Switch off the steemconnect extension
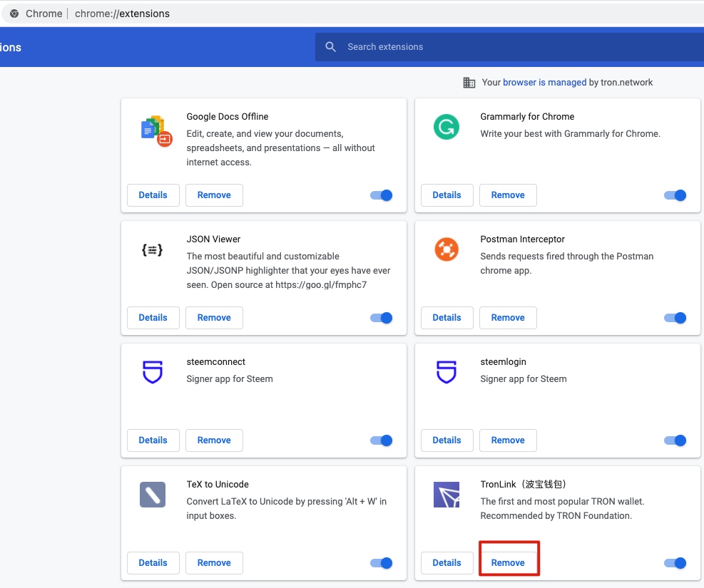This screenshot has width=704, height=588. pyautogui.click(x=381, y=440)
